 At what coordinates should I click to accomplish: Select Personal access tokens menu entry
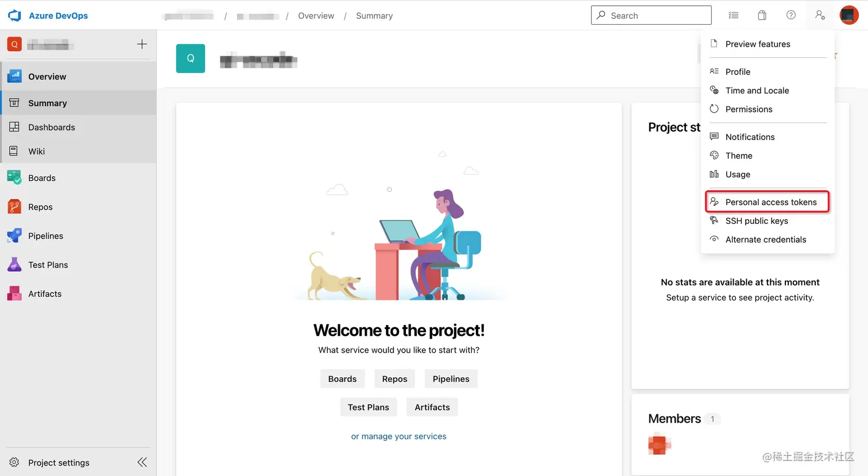[x=768, y=202]
